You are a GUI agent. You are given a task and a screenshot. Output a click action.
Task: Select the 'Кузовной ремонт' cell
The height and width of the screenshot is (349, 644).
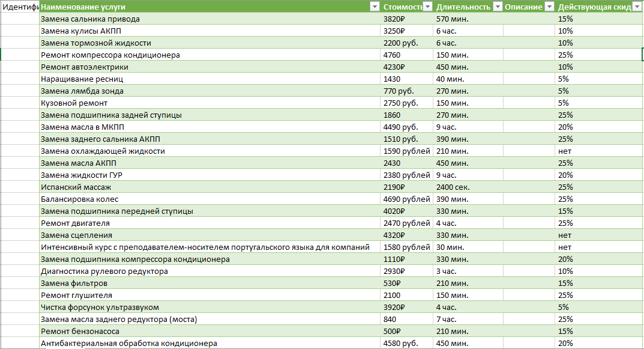[210, 103]
